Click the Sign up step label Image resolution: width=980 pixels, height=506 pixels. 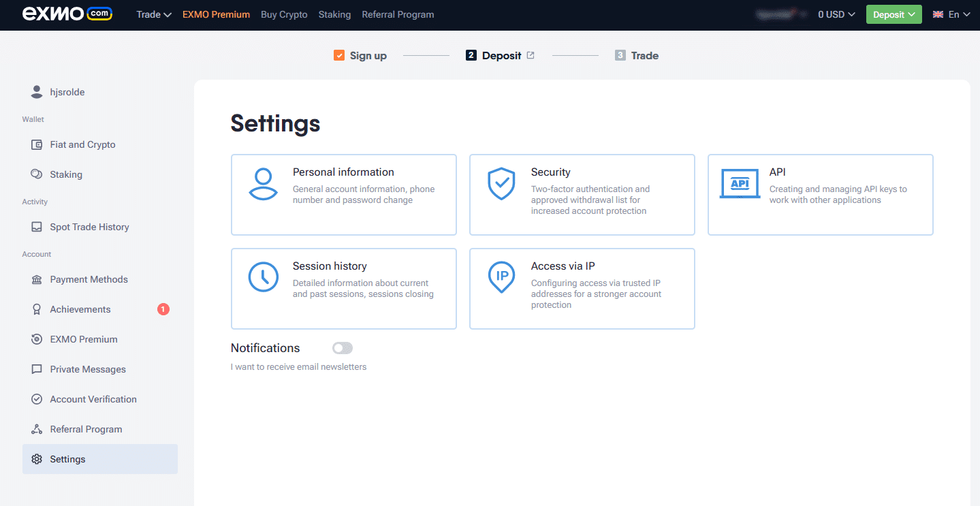(368, 56)
